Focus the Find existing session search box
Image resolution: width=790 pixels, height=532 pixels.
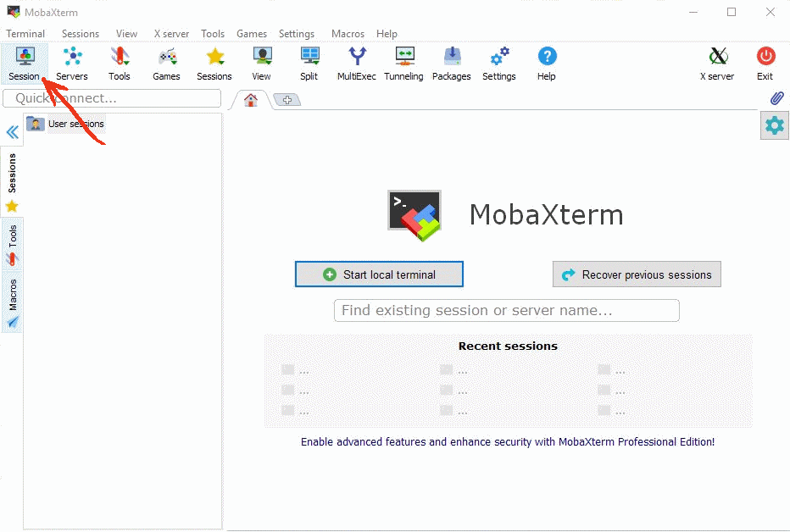click(x=506, y=311)
